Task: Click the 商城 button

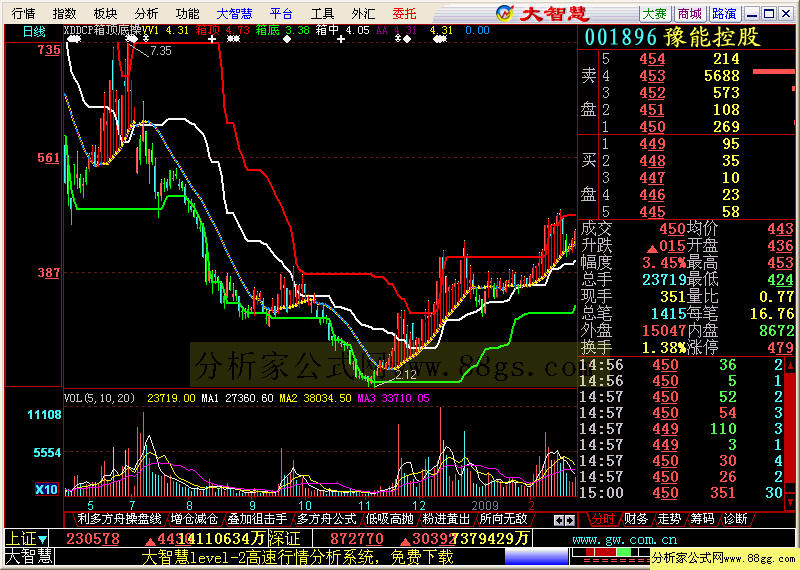Action: (x=690, y=14)
